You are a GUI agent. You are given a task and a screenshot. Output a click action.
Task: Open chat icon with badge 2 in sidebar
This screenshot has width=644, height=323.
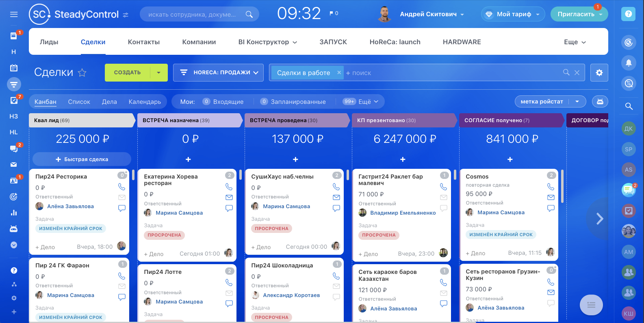coord(14,149)
